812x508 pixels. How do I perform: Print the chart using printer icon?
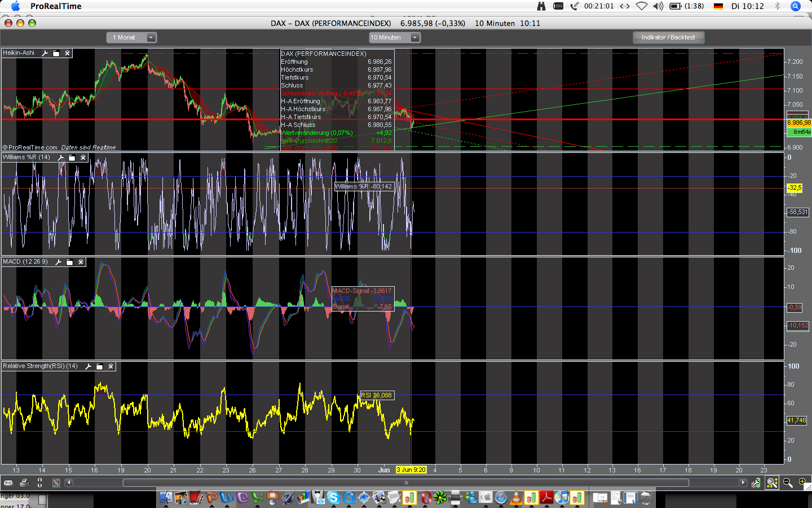click(x=24, y=483)
